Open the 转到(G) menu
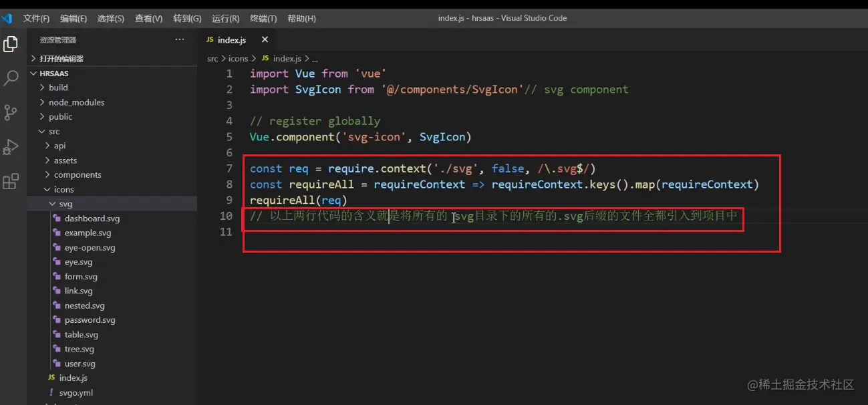 click(187, 19)
